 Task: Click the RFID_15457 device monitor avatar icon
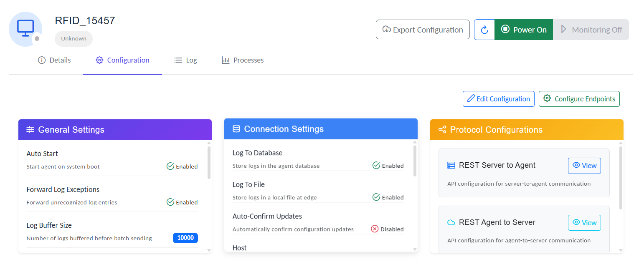point(25,28)
